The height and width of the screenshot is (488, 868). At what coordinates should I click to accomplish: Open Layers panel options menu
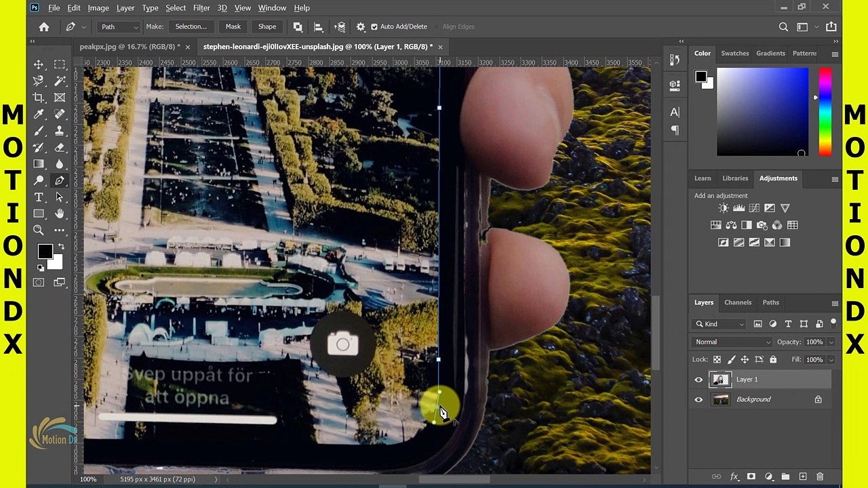(x=835, y=303)
